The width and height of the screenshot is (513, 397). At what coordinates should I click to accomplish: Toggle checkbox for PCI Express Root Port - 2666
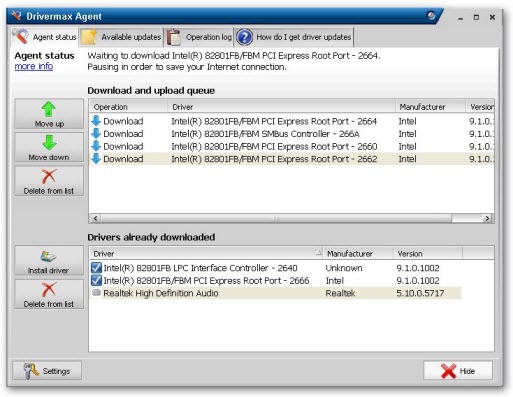pos(96,280)
